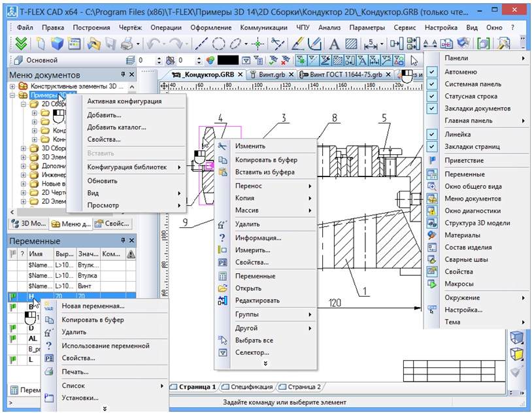Select the line construction tool
This screenshot has width=532, height=413.
click(201, 43)
